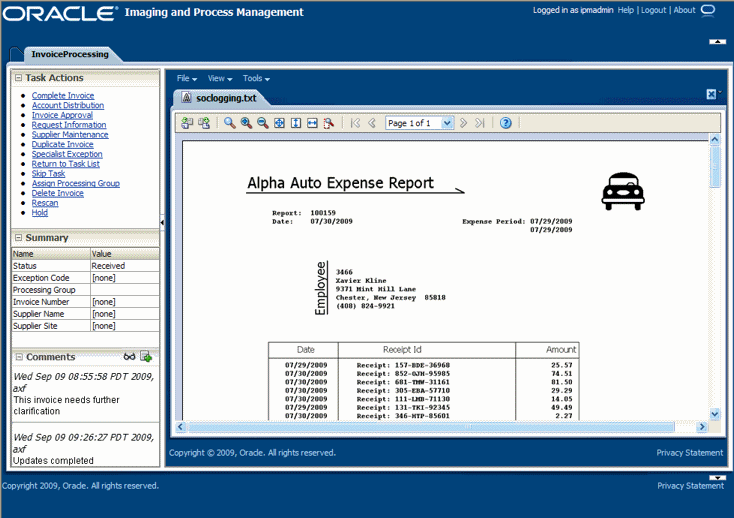Screen dimensions: 734x518
Task: Click the zoom out magnifier icon
Action: pos(263,123)
